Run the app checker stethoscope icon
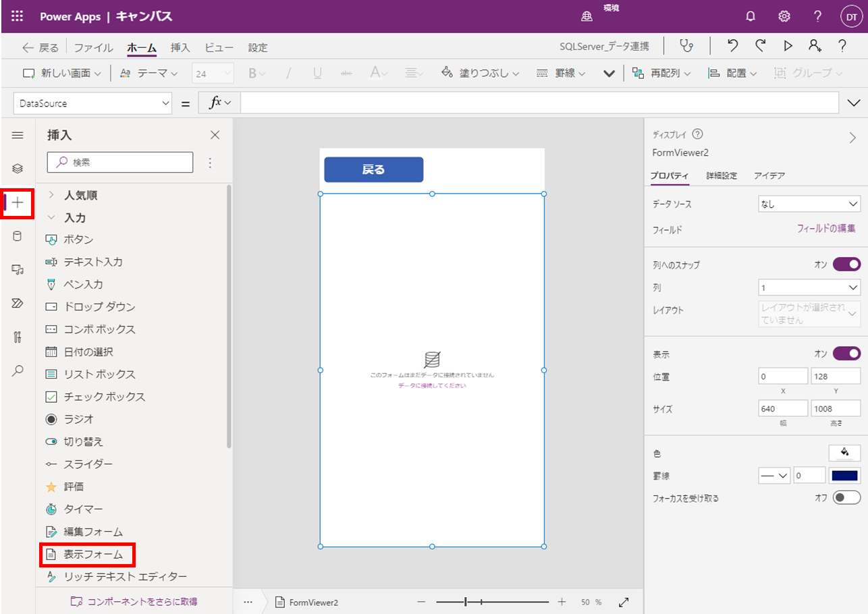 click(x=687, y=46)
